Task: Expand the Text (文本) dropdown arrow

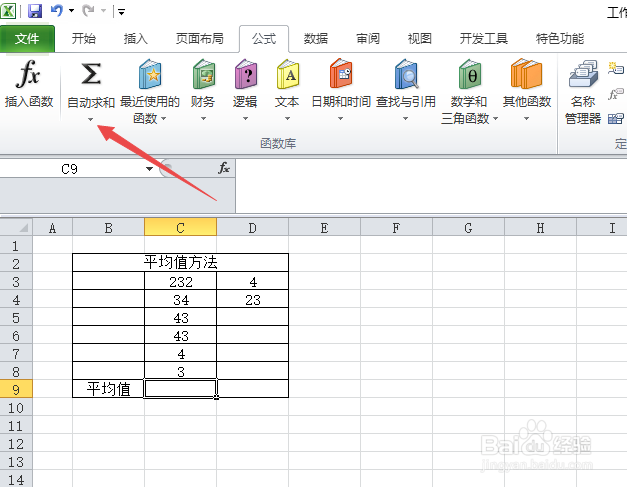Action: pyautogui.click(x=288, y=118)
